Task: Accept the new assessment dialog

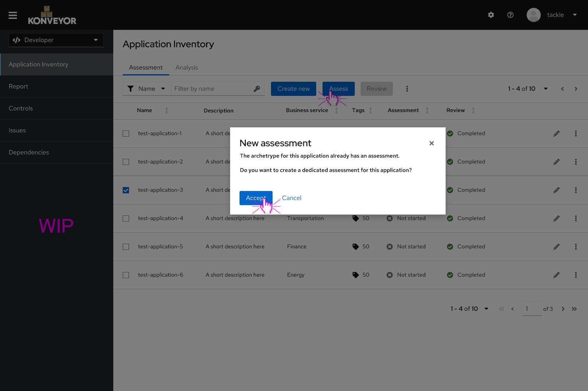Action: pyautogui.click(x=256, y=198)
